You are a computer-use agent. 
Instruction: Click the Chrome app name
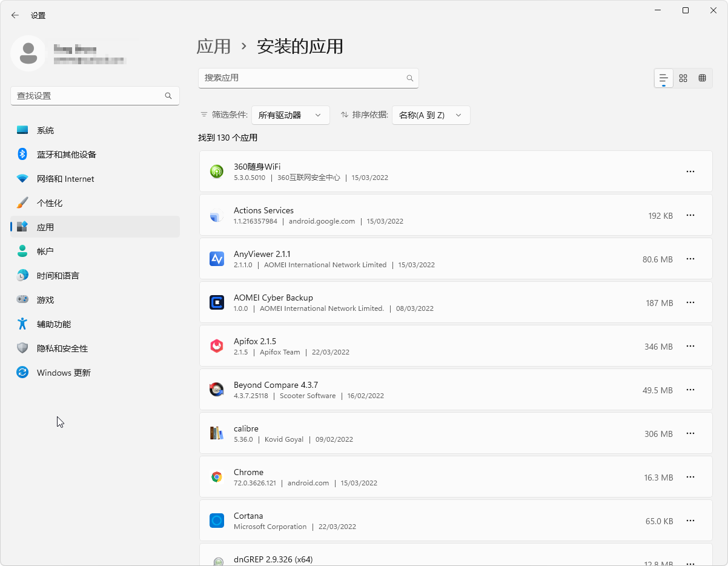248,472
